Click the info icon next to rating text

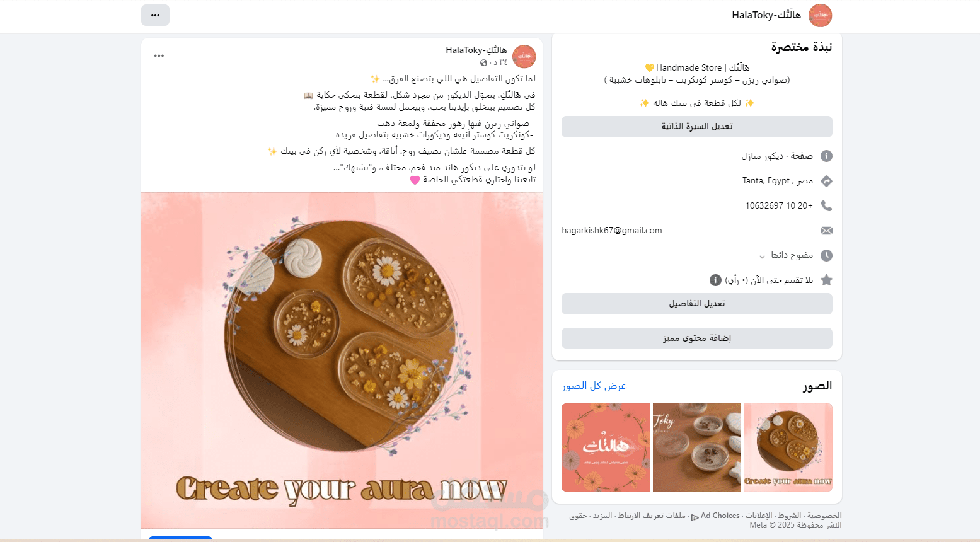click(x=715, y=280)
